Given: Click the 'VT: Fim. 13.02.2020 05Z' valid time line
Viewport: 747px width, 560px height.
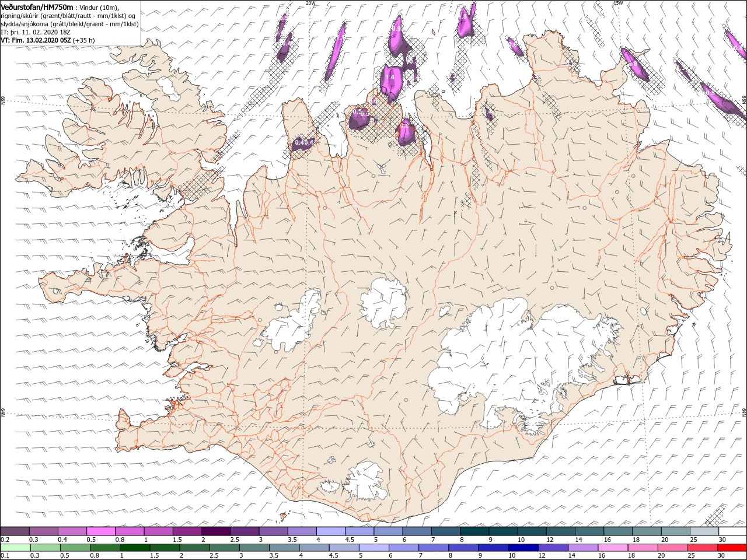Looking at the screenshot, I should click(48, 40).
